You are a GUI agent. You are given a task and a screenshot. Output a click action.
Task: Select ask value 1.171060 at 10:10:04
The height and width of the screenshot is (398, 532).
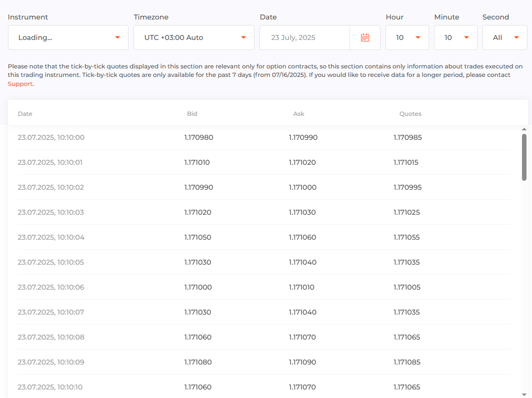[302, 237]
